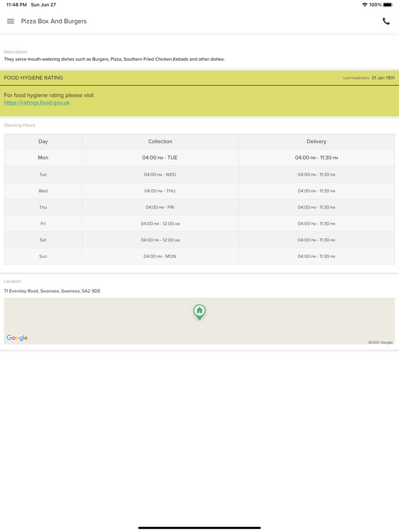
Task: Check the Wi-Fi status icon
Action: pos(365,5)
